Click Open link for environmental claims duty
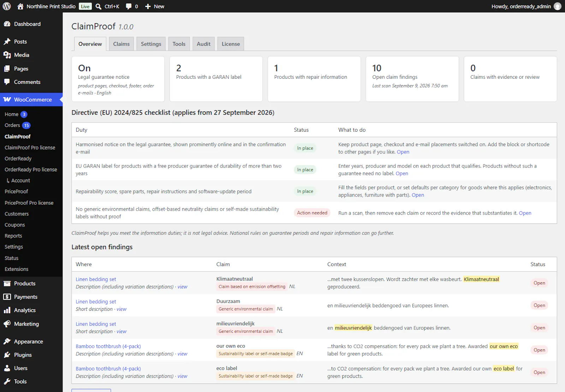565x392 pixels. click(525, 213)
